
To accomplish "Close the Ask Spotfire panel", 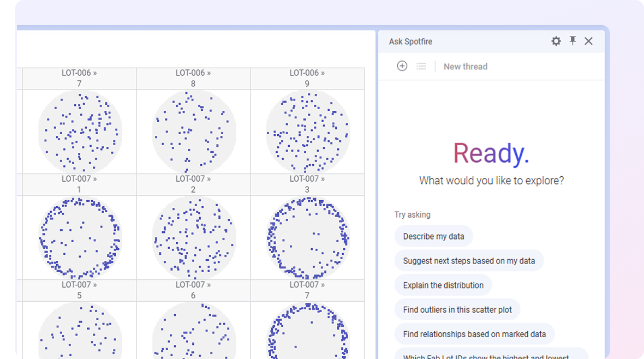I will [588, 41].
